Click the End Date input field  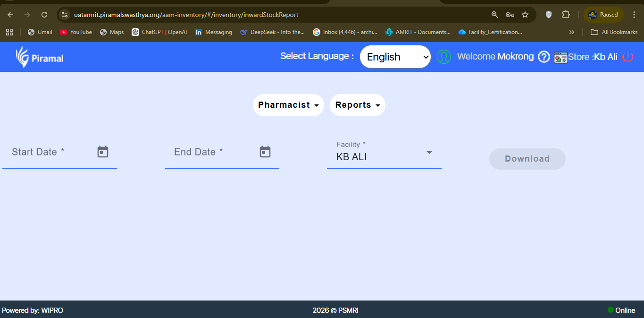[210, 152]
